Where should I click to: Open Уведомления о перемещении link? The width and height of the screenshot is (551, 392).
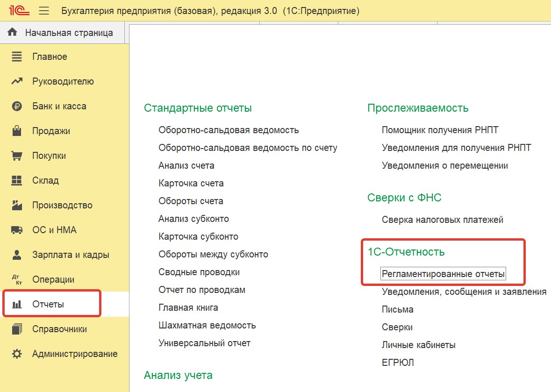click(x=445, y=165)
